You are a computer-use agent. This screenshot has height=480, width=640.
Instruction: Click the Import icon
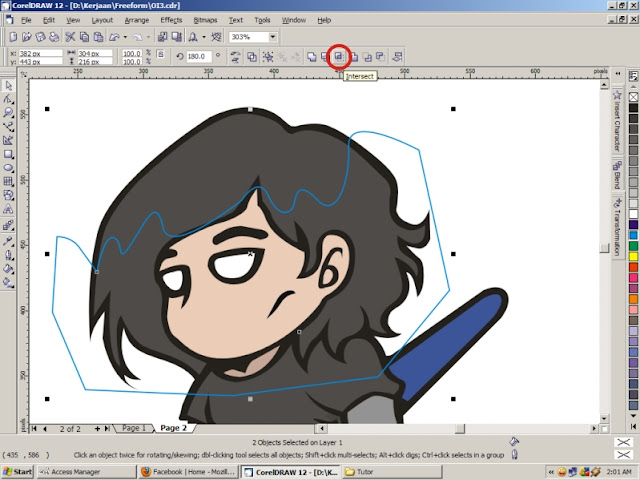tap(162, 37)
